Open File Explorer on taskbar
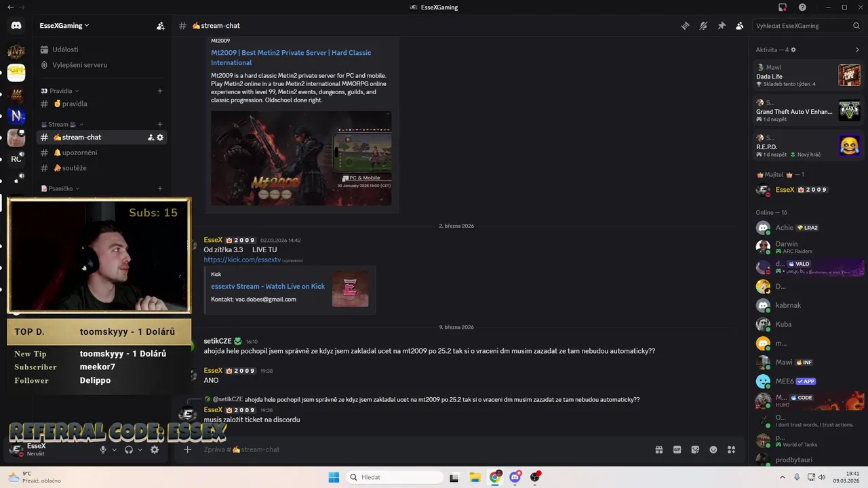Viewport: 868px width, 488px height. (475, 477)
